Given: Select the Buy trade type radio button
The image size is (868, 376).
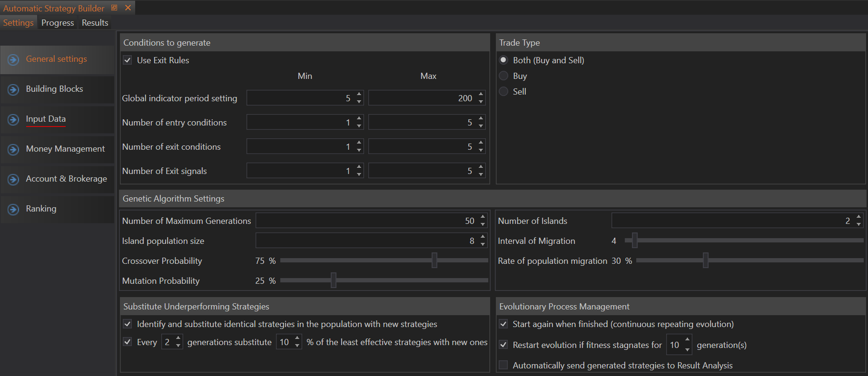Looking at the screenshot, I should click(503, 76).
